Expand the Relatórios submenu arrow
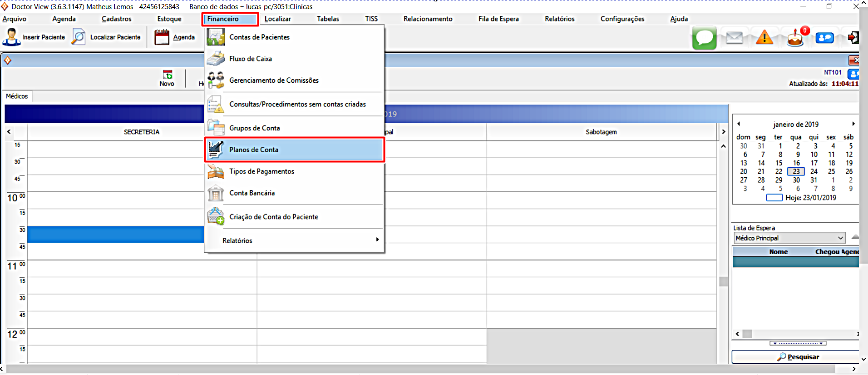Screen dimensions: 868x375 (377, 240)
